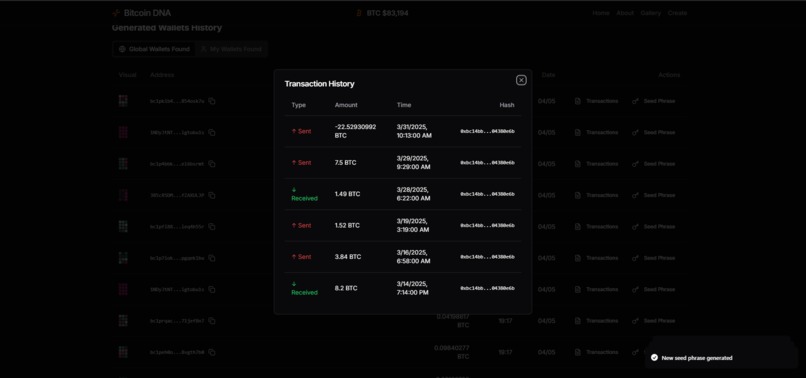806x378 pixels.
Task: Click the BTC $83,194 price text
Action: [x=388, y=13]
